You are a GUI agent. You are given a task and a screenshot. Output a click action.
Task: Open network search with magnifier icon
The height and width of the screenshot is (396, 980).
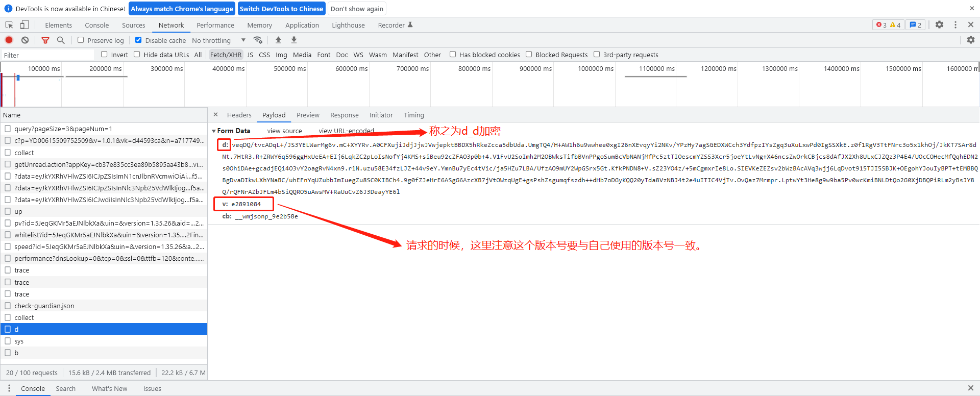61,40
